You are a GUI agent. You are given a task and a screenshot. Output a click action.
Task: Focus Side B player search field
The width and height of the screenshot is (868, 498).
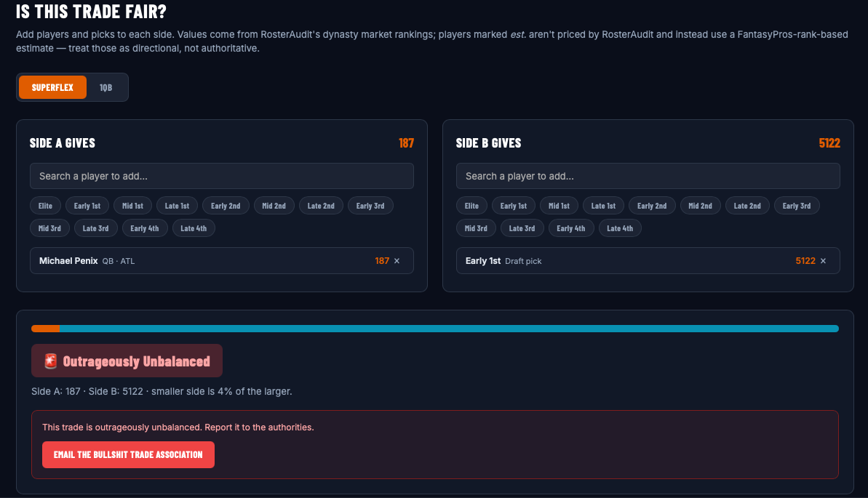tap(648, 176)
